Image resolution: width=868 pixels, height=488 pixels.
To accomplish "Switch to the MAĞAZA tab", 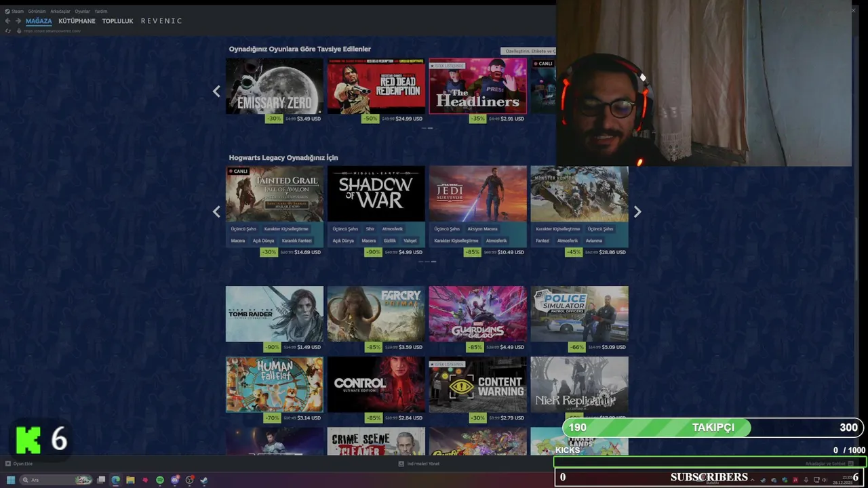I will pyautogui.click(x=39, y=21).
